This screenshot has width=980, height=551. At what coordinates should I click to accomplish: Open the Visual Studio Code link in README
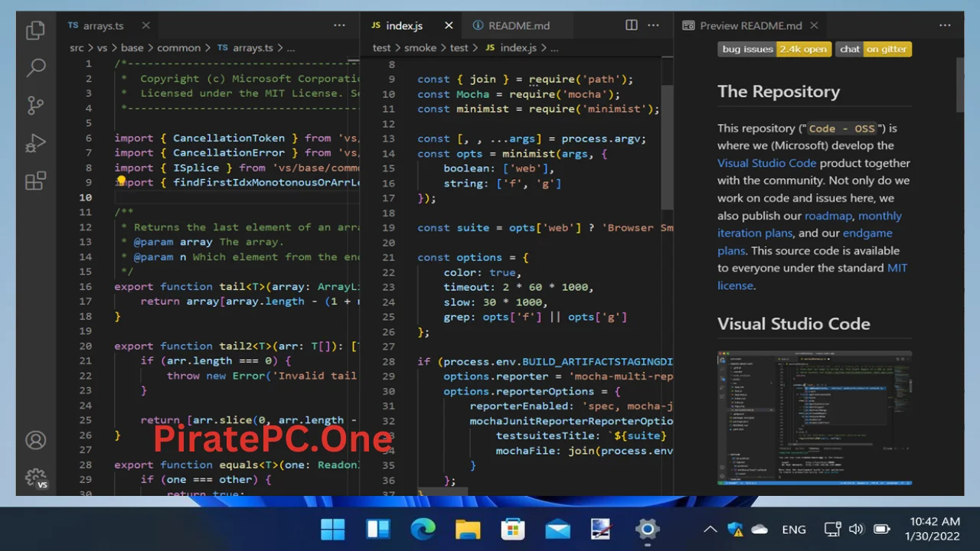click(766, 163)
